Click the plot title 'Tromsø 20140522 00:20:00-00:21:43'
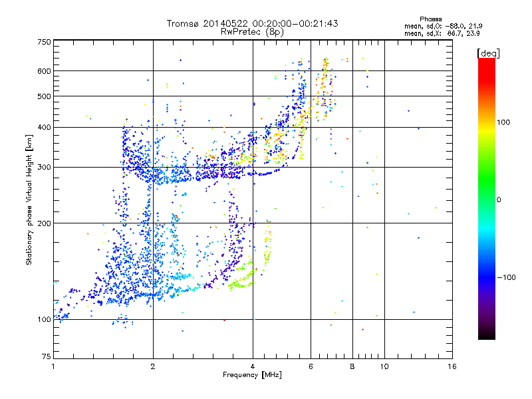This screenshot has width=532, height=399. click(252, 23)
